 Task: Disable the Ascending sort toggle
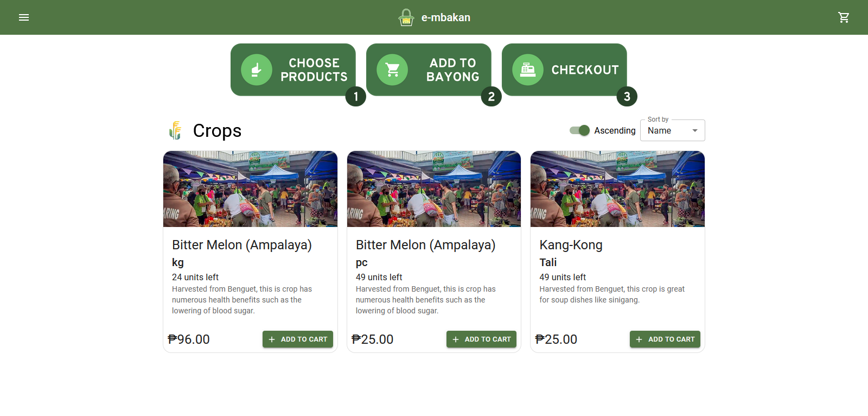coord(579,130)
